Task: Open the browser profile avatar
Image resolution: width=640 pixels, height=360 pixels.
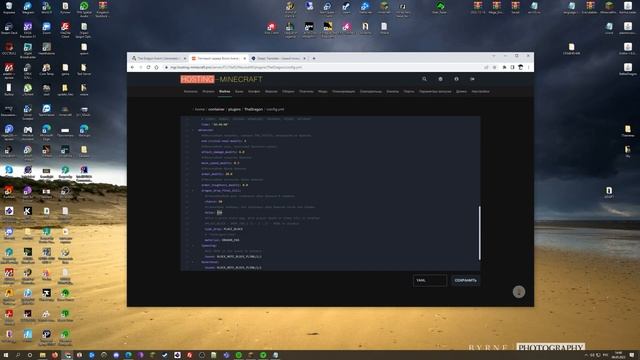Action: [x=520, y=67]
